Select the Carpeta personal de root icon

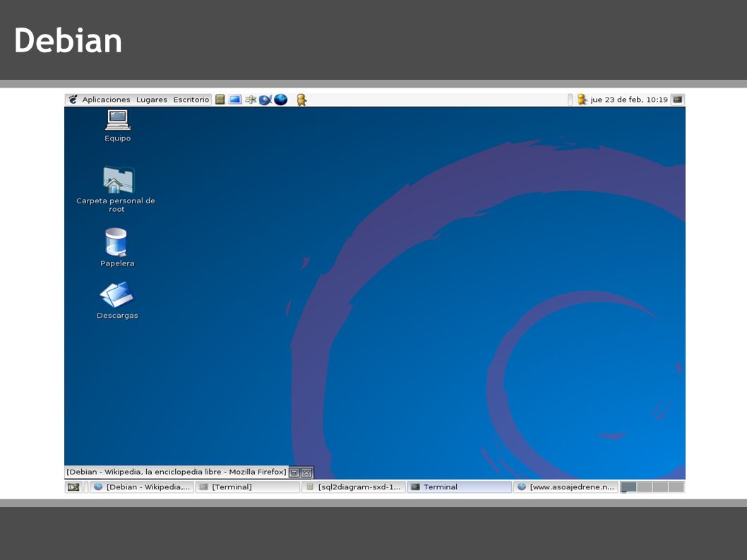(116, 189)
